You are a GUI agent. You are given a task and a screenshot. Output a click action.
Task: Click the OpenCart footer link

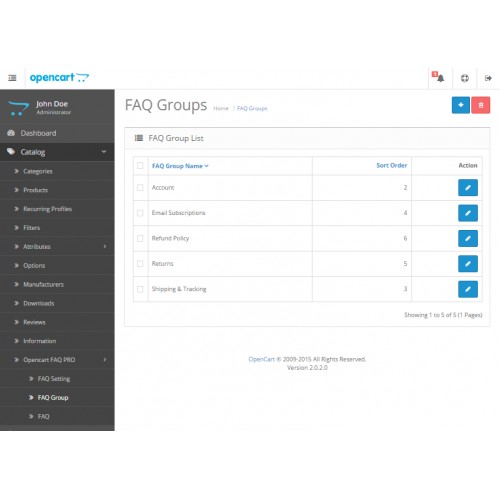pyautogui.click(x=261, y=359)
